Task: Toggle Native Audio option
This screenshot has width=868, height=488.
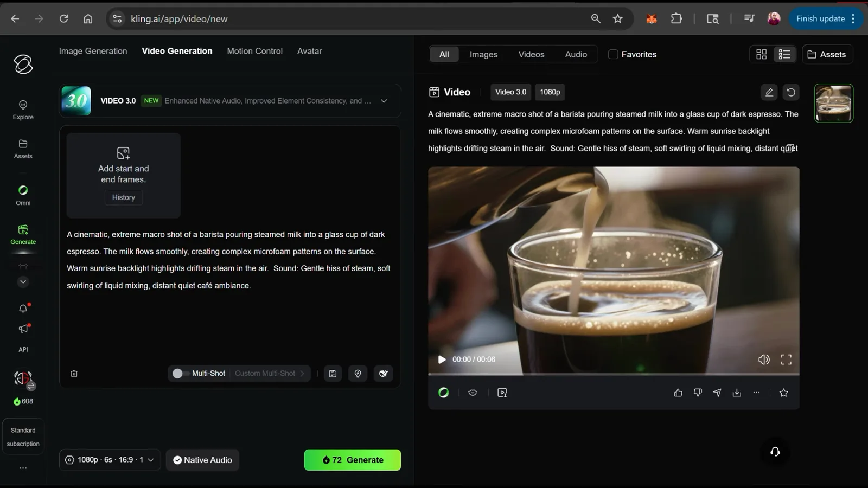Action: click(202, 460)
